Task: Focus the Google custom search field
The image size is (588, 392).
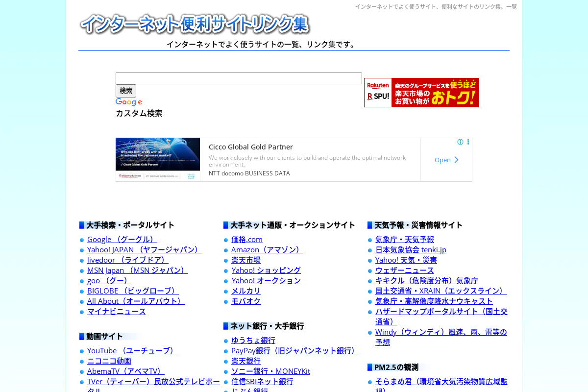Action: pos(239,78)
